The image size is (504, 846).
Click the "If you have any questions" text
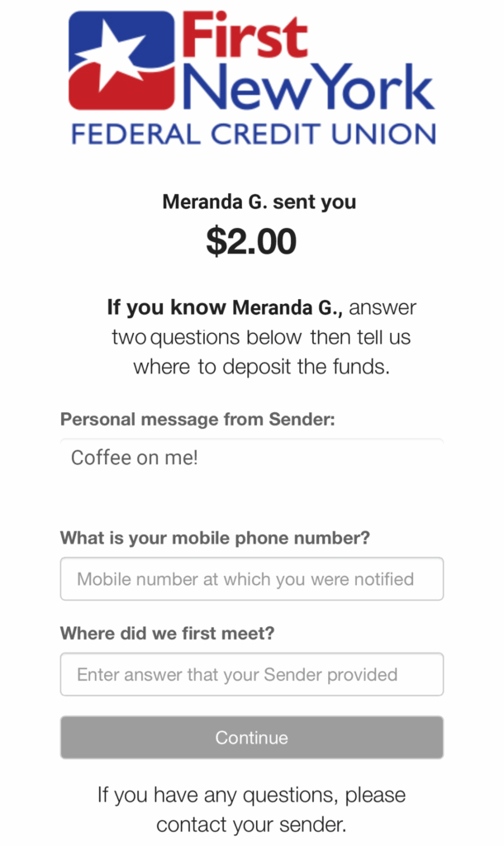point(251,796)
